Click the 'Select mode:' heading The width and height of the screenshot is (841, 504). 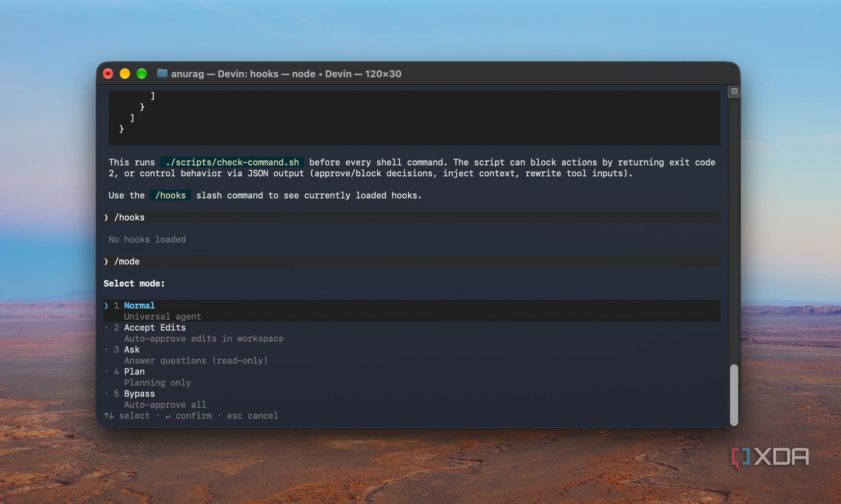pos(134,284)
